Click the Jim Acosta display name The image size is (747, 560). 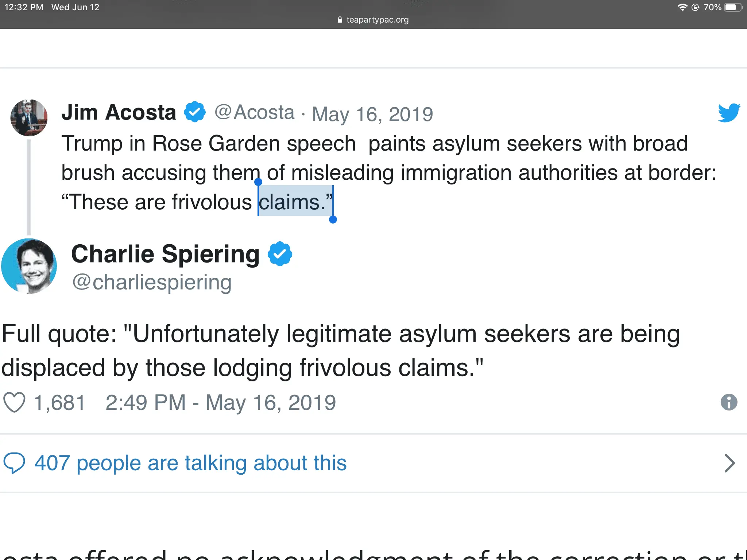pos(119,112)
